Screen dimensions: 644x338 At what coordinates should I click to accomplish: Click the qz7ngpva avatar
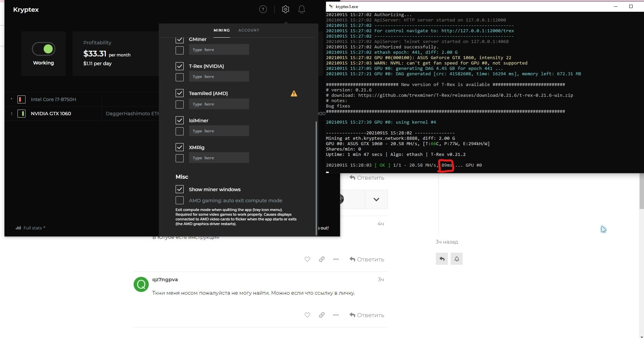[x=141, y=284]
